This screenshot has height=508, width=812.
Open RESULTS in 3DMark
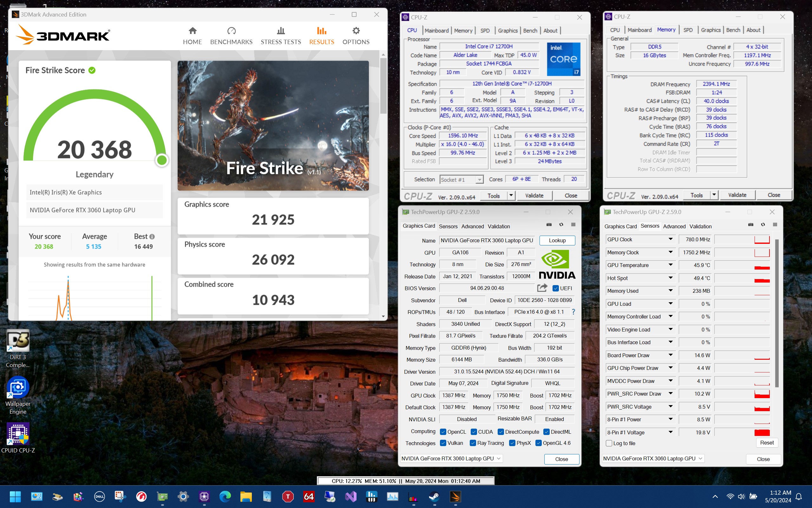(x=321, y=36)
